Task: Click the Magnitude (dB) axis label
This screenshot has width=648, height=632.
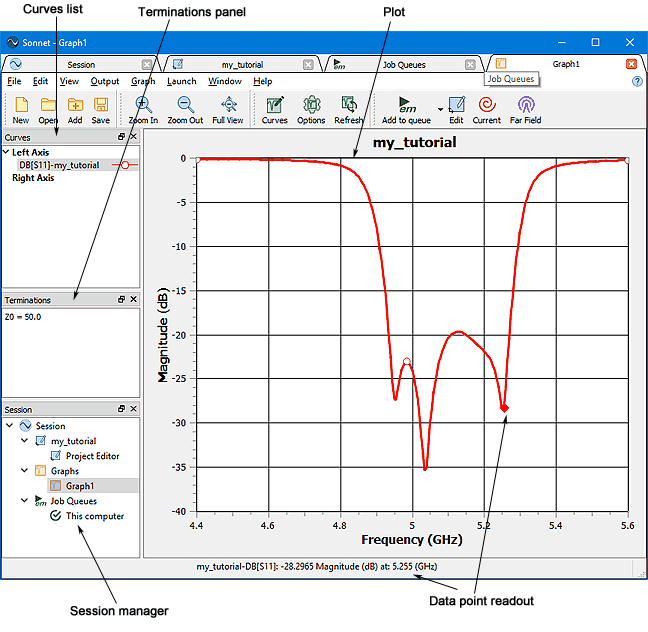Action: pyautogui.click(x=163, y=335)
